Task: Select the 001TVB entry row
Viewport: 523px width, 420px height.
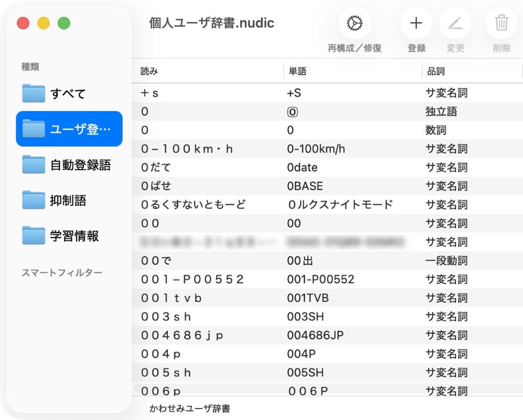Action: coord(272,297)
